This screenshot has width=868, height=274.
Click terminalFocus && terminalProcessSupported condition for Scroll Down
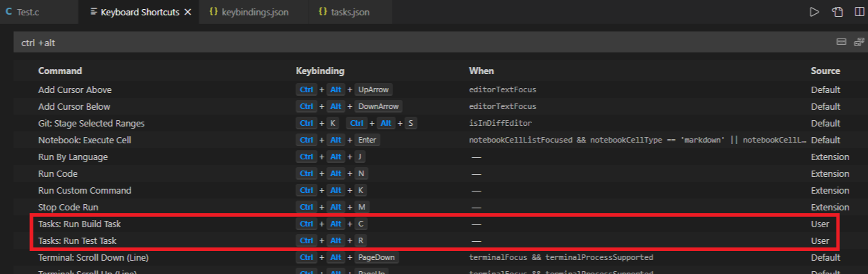click(561, 257)
